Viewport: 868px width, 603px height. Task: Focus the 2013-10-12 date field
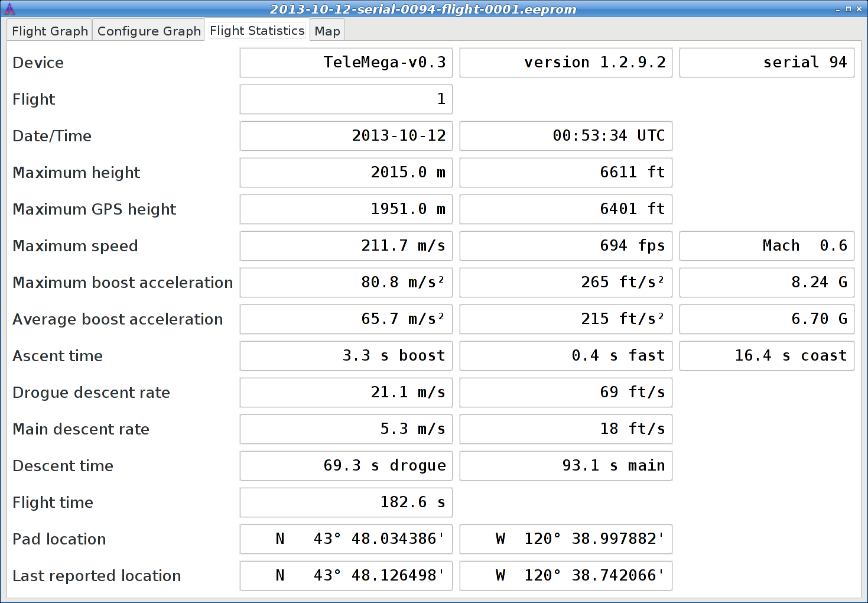point(346,136)
